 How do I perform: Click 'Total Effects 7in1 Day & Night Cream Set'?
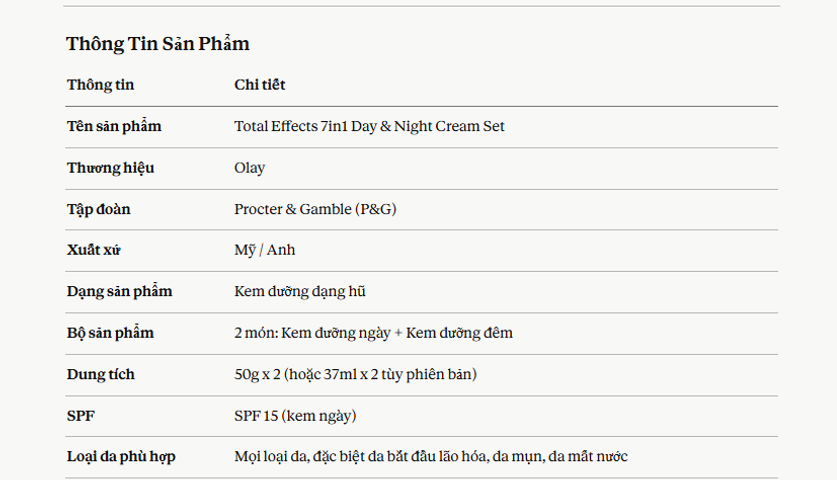369,127
